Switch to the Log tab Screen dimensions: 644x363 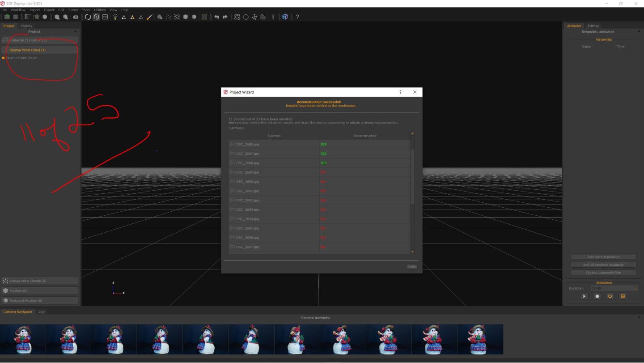41,312
